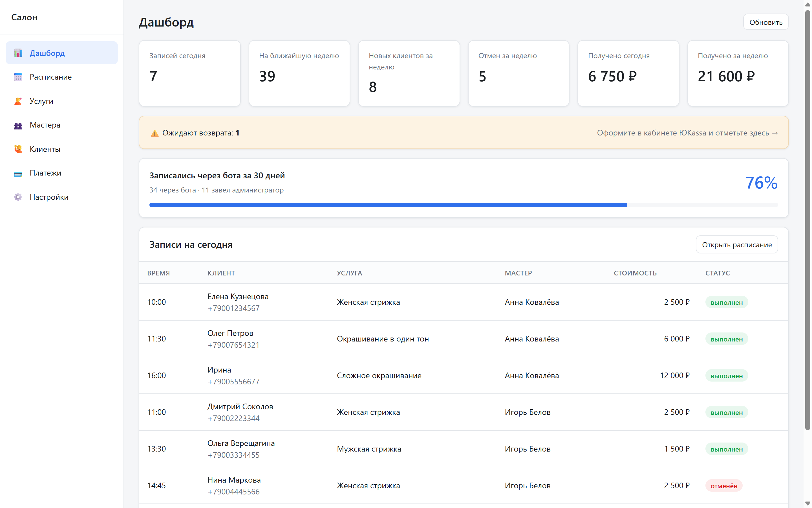Viewport: 812px width, 508px height.
Task: Click client name Ольга Верещагина
Action: [x=241, y=443]
